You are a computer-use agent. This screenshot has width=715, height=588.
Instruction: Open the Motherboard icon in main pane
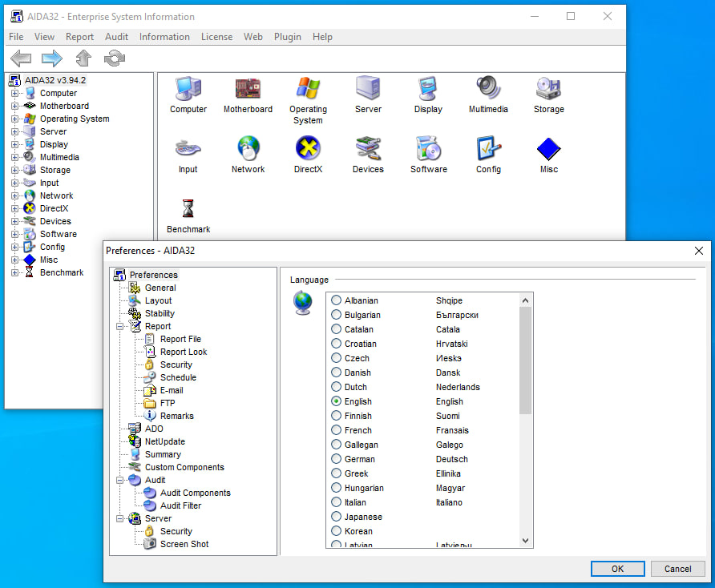248,88
